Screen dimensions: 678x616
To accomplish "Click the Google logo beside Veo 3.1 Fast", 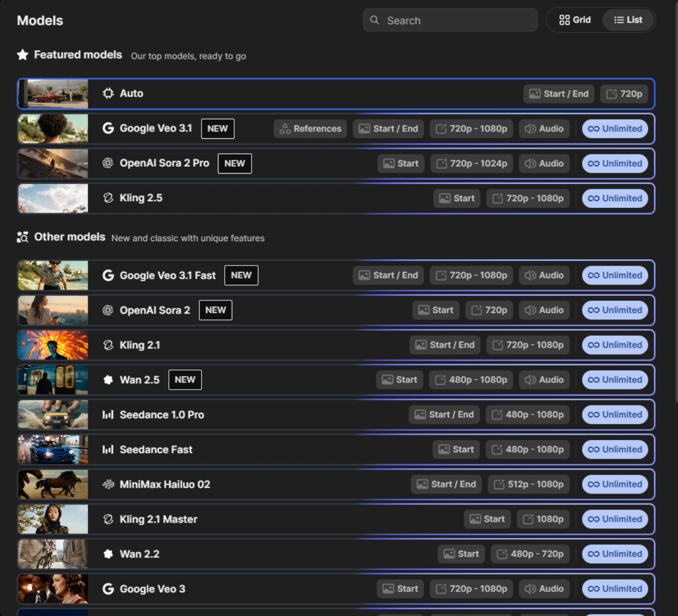I will (108, 275).
